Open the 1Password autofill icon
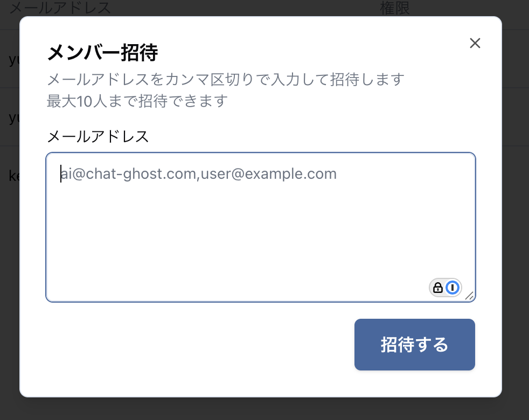This screenshot has width=529, height=420. coord(453,288)
